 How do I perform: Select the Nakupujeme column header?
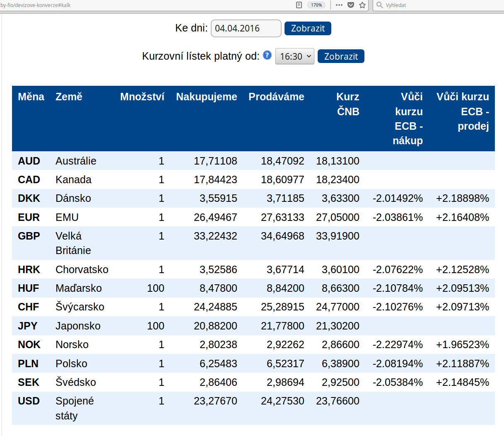point(207,97)
